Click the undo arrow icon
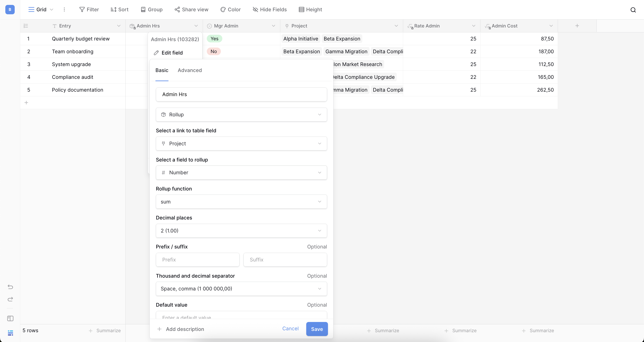Image resolution: width=644 pixels, height=342 pixels. pos(10,287)
